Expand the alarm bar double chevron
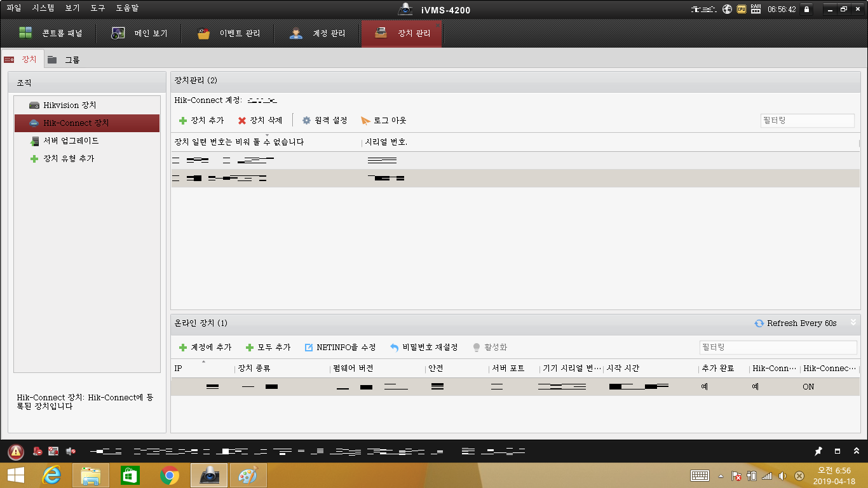Screen dimensions: 868x488 point(856,451)
